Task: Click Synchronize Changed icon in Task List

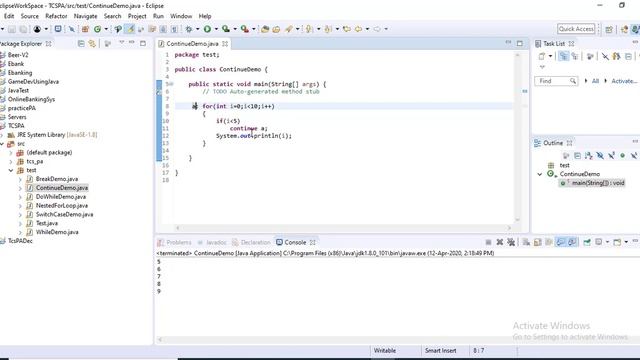Action: pyautogui.click(x=617, y=56)
